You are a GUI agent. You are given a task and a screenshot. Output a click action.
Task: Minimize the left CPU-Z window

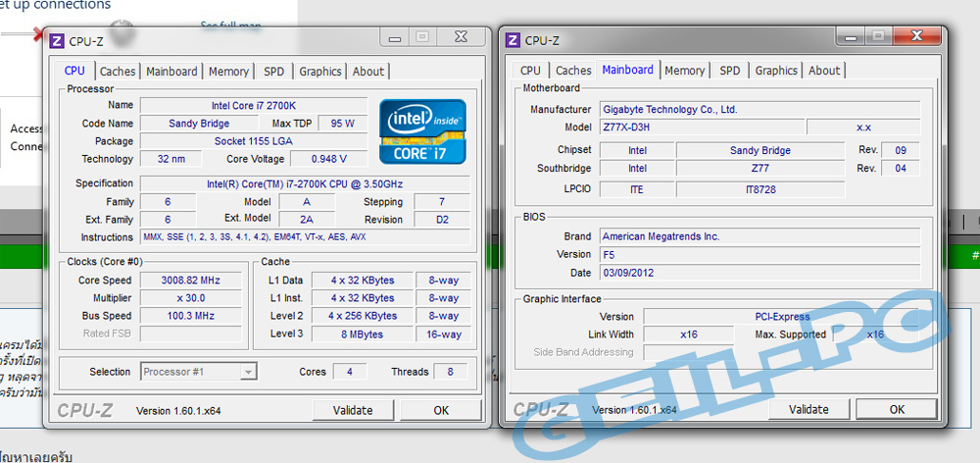coord(395,37)
